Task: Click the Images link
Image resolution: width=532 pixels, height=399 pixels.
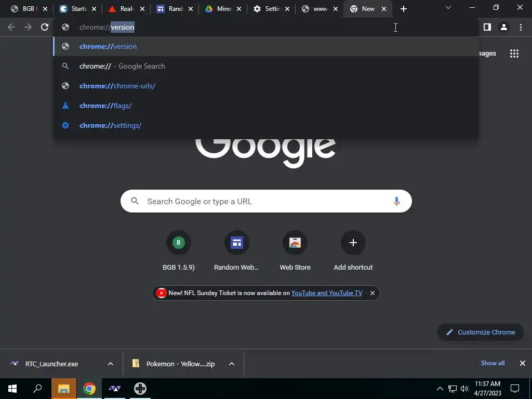Action: [x=487, y=54]
